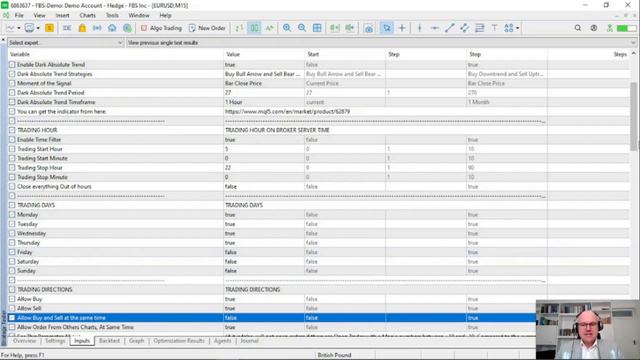Switch to the Optimization Results tab
Screen dimensions: 640x360
click(x=179, y=341)
